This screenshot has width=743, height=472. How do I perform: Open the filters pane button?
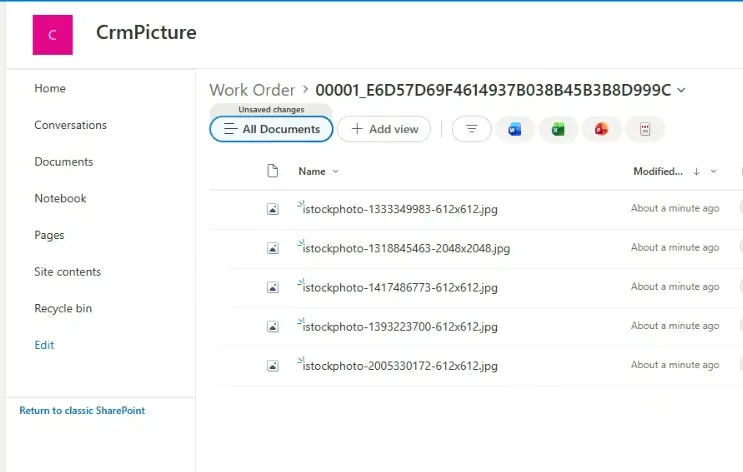(x=471, y=129)
